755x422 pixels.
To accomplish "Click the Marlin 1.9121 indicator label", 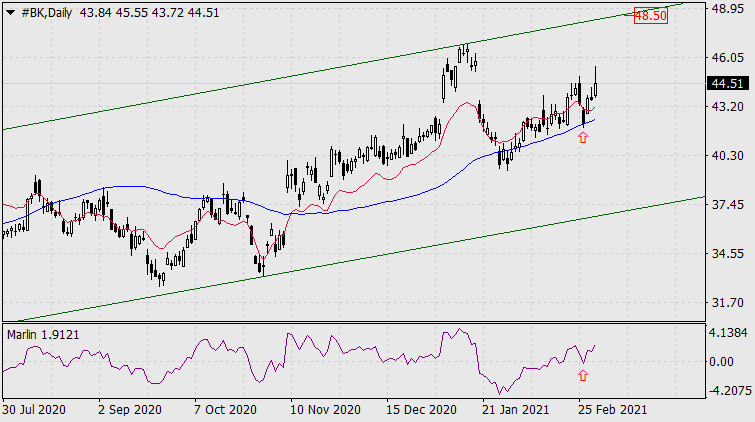I will click(x=43, y=335).
